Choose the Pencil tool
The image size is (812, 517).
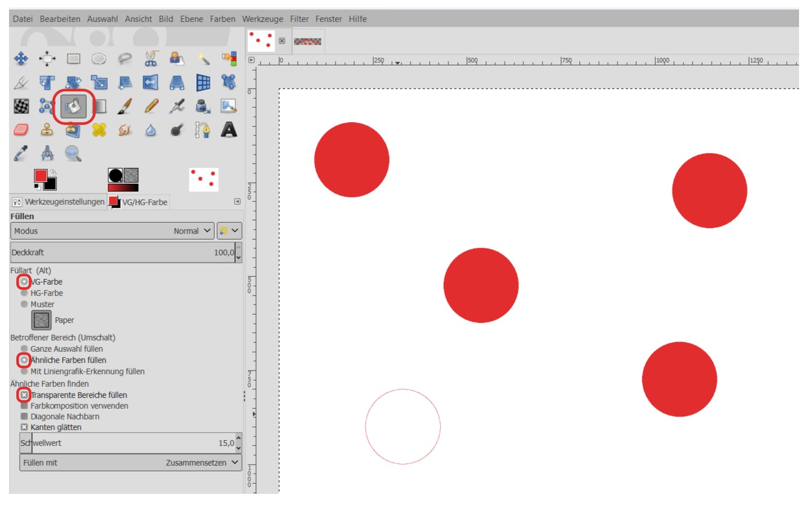pyautogui.click(x=151, y=107)
